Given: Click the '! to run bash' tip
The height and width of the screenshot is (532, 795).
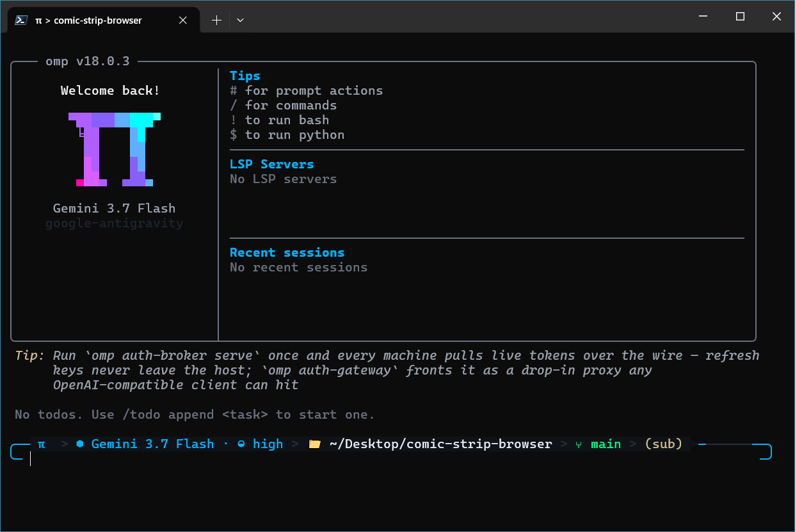Looking at the screenshot, I should (x=280, y=120).
